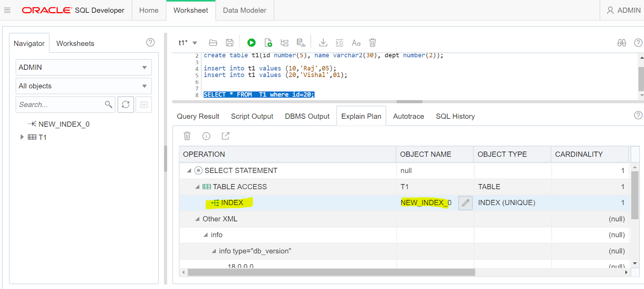The image size is (644, 289).
Task: Open the DBMS Output tab
Action: (307, 116)
